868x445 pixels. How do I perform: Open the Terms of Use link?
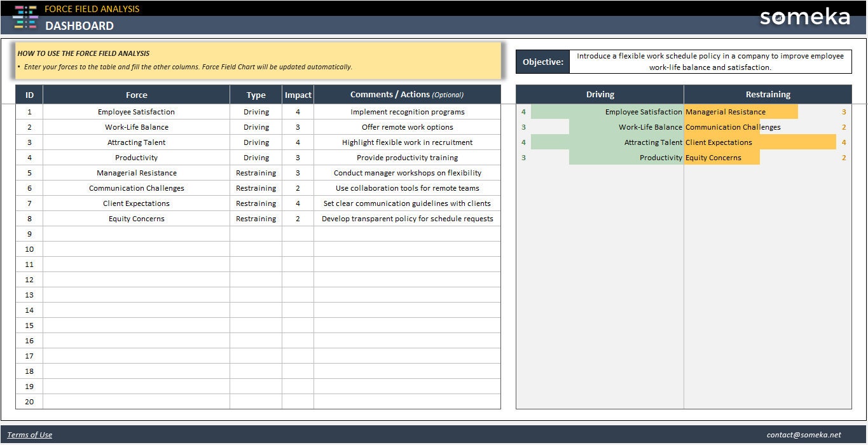[29, 434]
